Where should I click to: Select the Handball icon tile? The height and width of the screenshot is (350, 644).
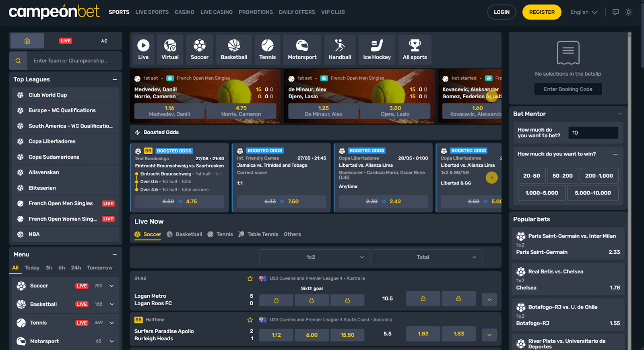coord(340,50)
